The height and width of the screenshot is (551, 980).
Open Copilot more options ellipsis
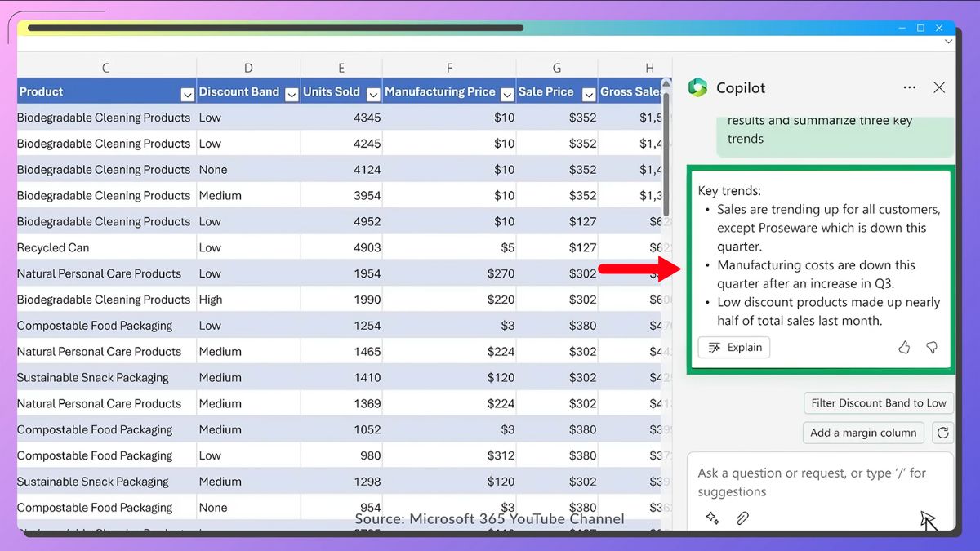pos(909,87)
